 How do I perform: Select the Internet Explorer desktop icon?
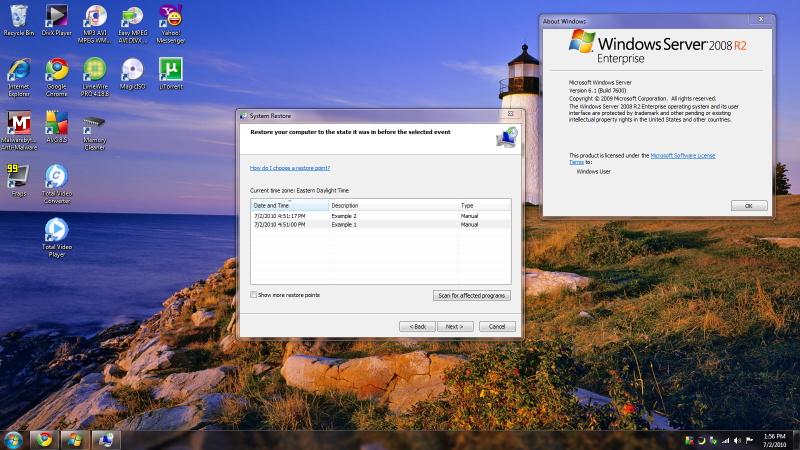(19, 78)
